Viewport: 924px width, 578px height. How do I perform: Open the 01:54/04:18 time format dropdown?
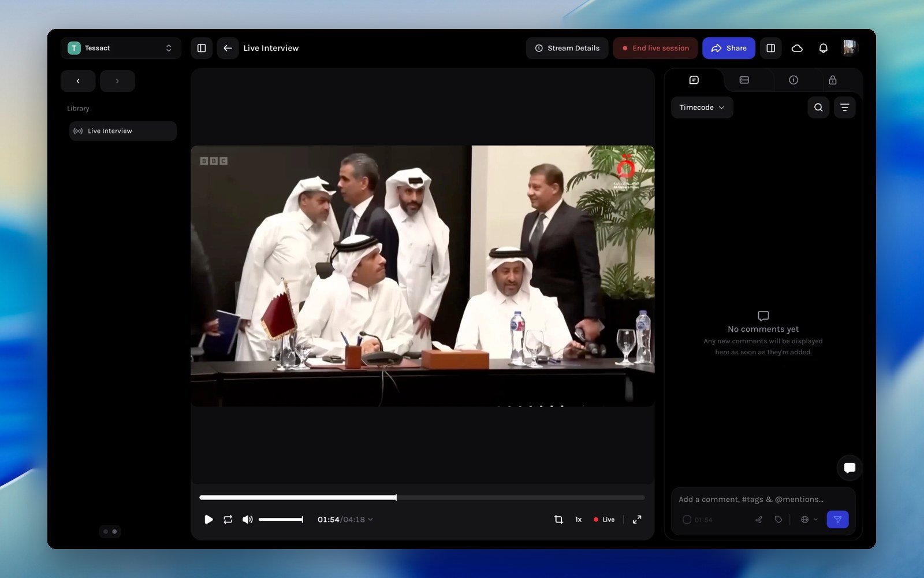[x=345, y=520]
